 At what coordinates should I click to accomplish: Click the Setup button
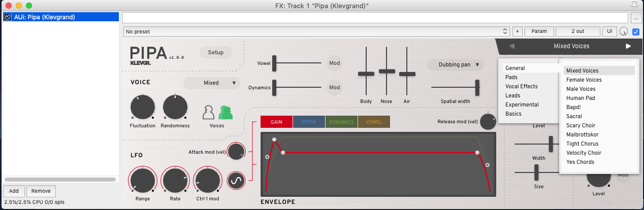pos(216,52)
